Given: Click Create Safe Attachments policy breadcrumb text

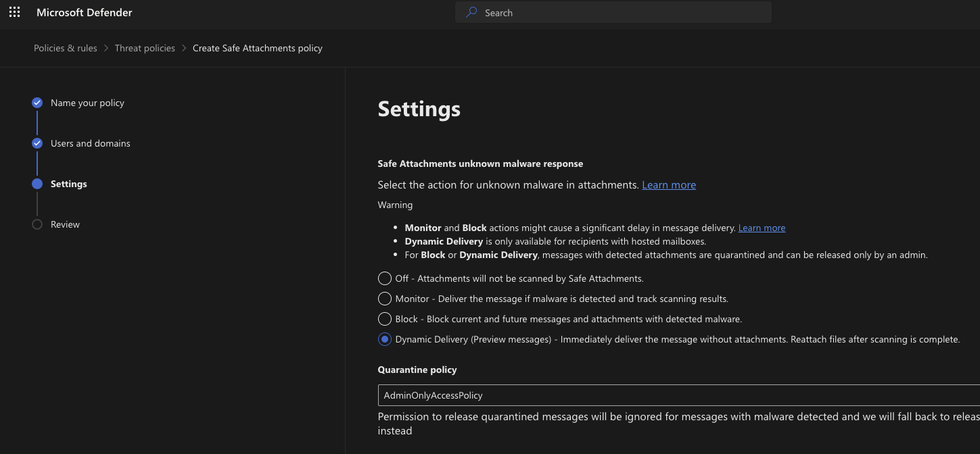Looking at the screenshot, I should coord(258,48).
